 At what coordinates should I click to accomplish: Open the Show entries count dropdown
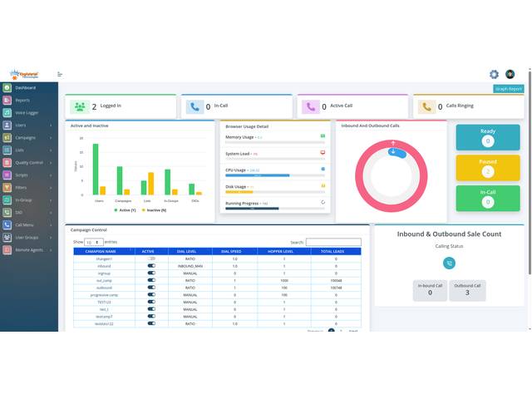tap(94, 242)
